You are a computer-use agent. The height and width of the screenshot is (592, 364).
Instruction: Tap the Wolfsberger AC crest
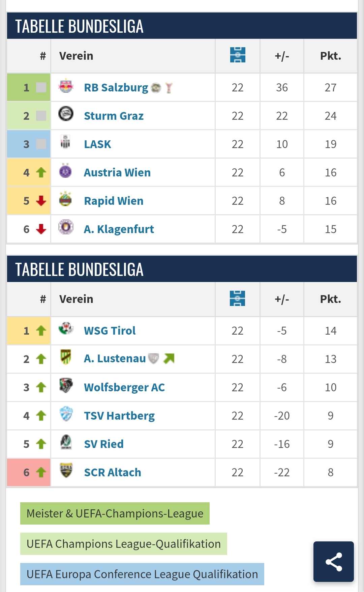point(66,385)
